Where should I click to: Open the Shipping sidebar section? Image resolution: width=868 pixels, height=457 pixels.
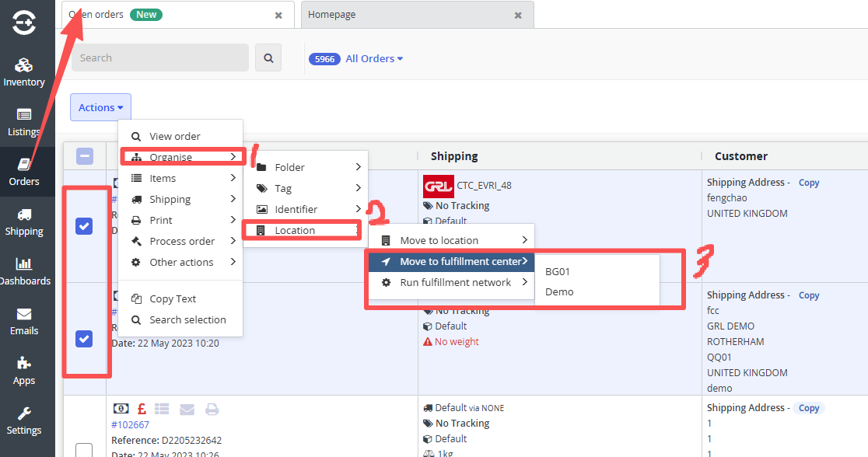coord(24,222)
